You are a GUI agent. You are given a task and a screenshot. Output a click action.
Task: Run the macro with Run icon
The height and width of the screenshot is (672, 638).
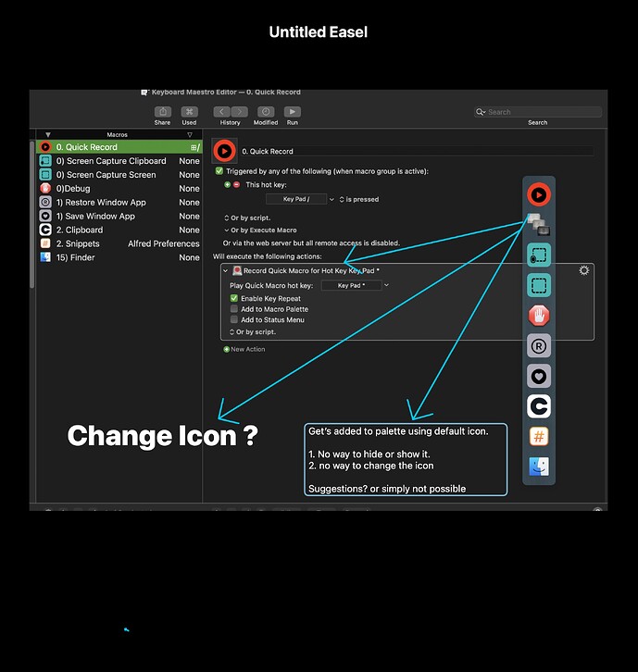tap(293, 112)
